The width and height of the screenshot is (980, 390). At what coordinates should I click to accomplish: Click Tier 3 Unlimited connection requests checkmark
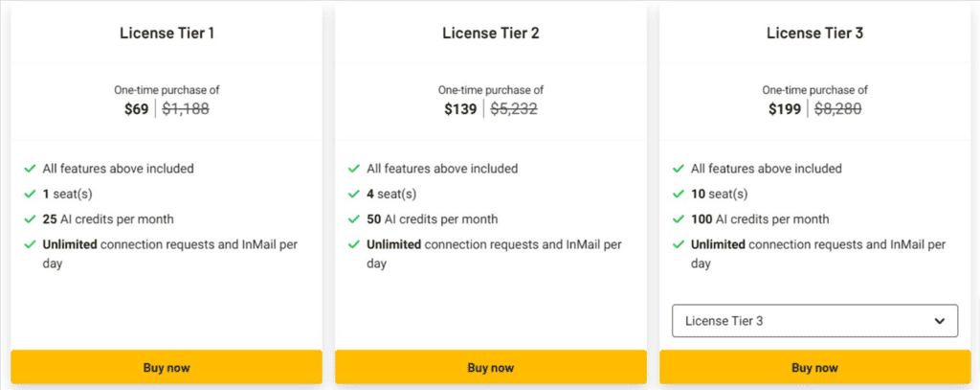tap(679, 244)
